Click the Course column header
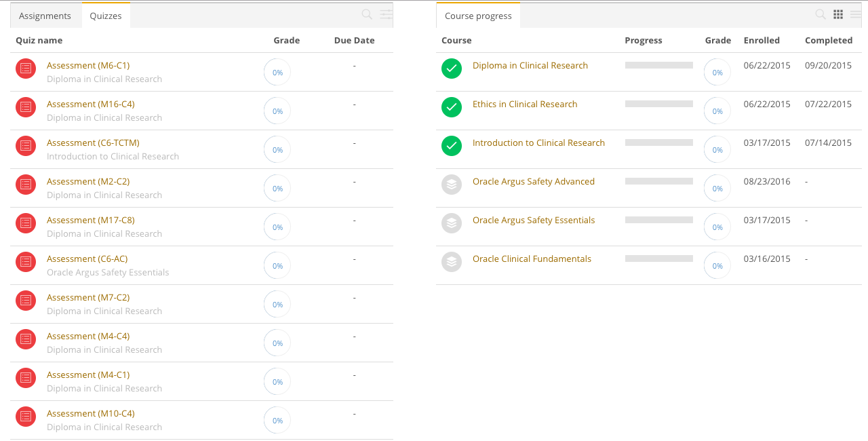The width and height of the screenshot is (868, 441). pos(456,40)
